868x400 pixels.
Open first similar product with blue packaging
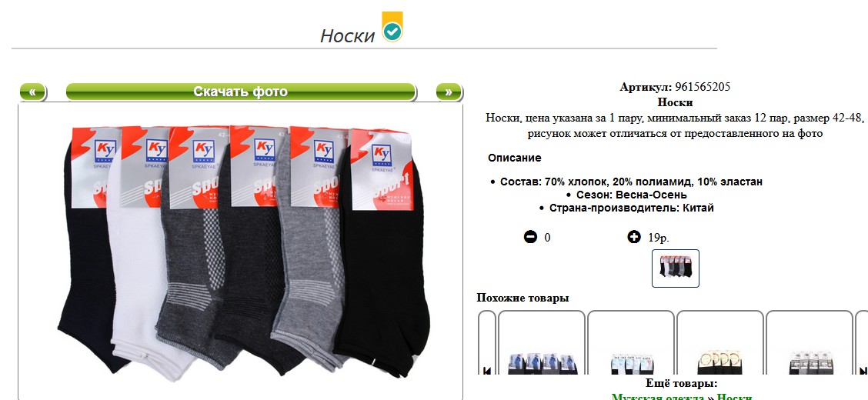point(542,343)
